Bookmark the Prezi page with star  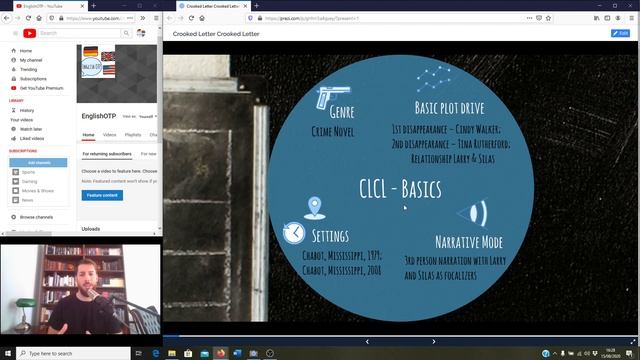point(548,18)
